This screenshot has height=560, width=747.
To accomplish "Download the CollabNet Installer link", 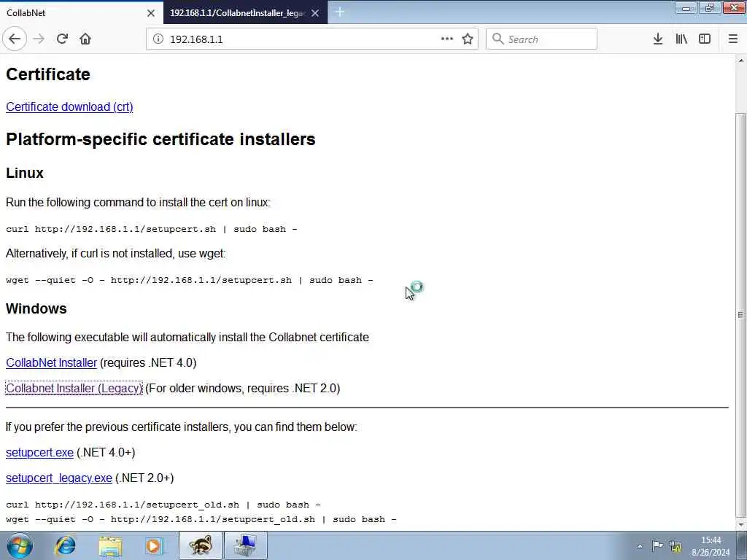I will pyautogui.click(x=52, y=363).
